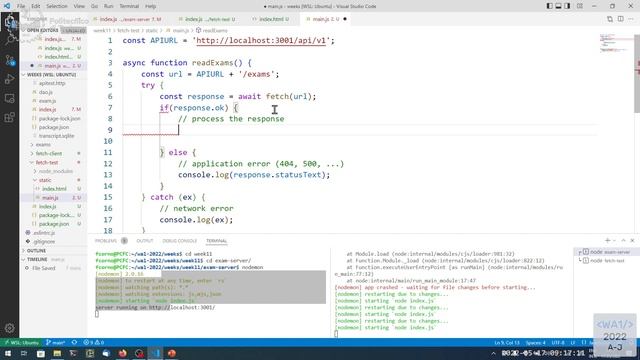640x360 pixels.
Task: Open the Extensions view
Action: pos(9,118)
